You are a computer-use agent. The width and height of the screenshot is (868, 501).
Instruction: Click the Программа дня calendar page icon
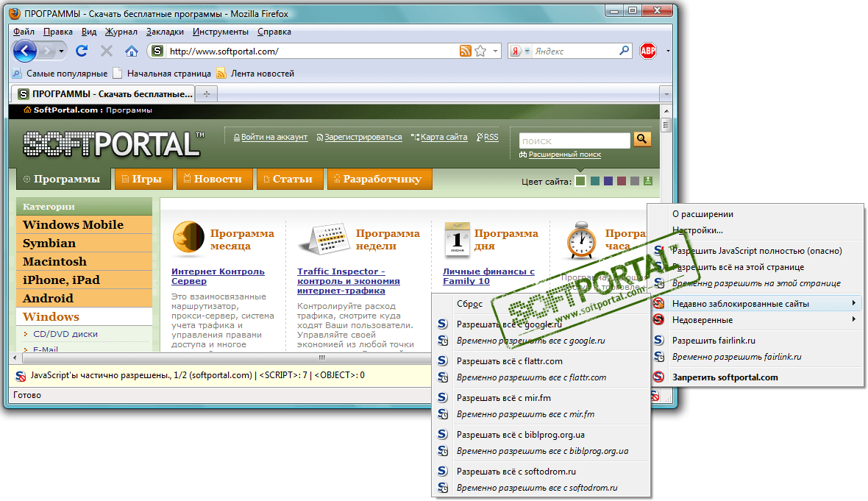click(x=457, y=239)
